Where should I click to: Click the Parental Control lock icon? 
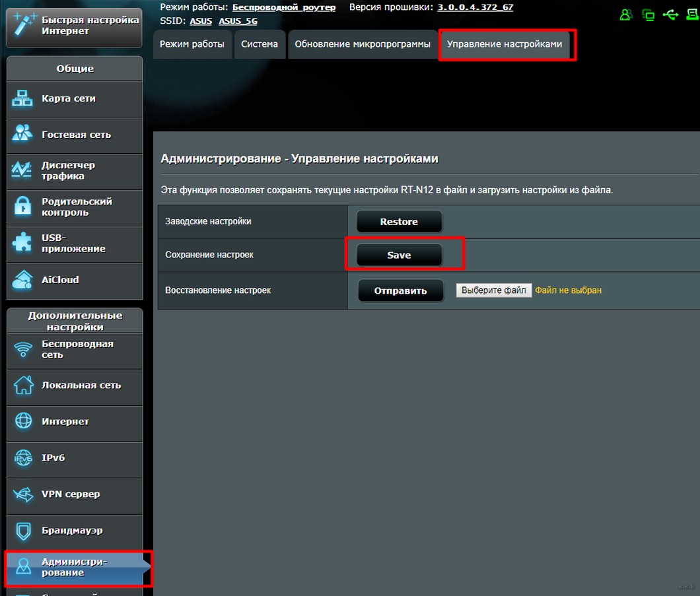pos(22,206)
